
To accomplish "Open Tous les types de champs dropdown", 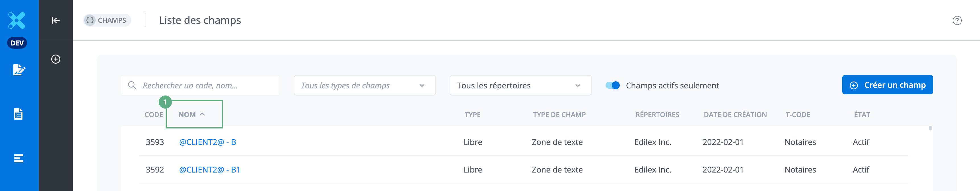I will 364,86.
